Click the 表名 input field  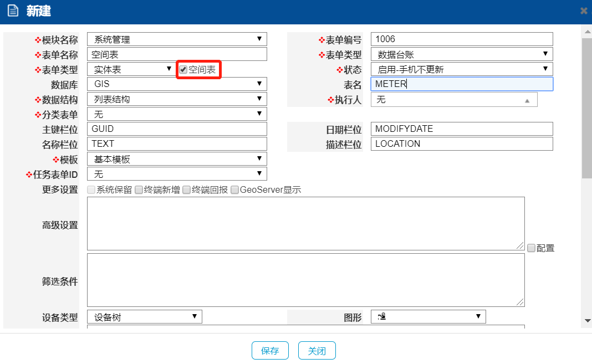[x=462, y=84]
